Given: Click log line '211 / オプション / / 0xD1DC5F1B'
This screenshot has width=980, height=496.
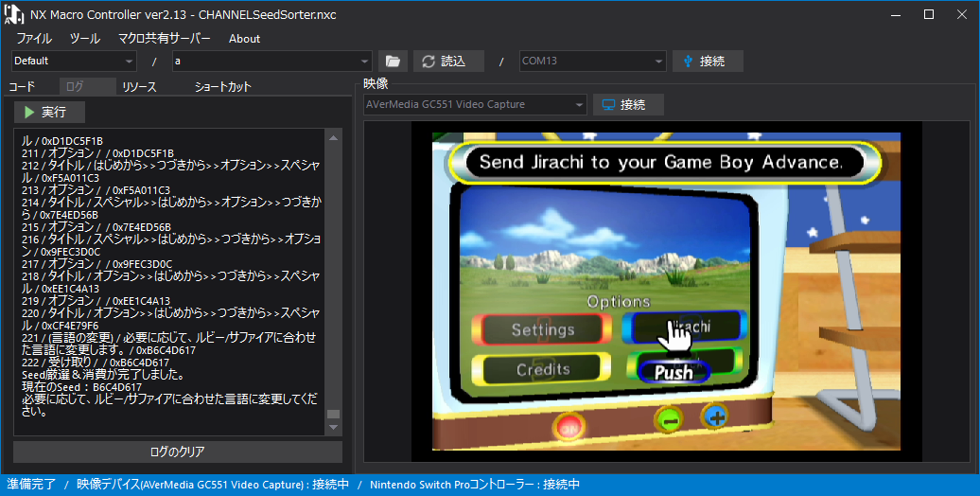Looking at the screenshot, I should (x=97, y=153).
